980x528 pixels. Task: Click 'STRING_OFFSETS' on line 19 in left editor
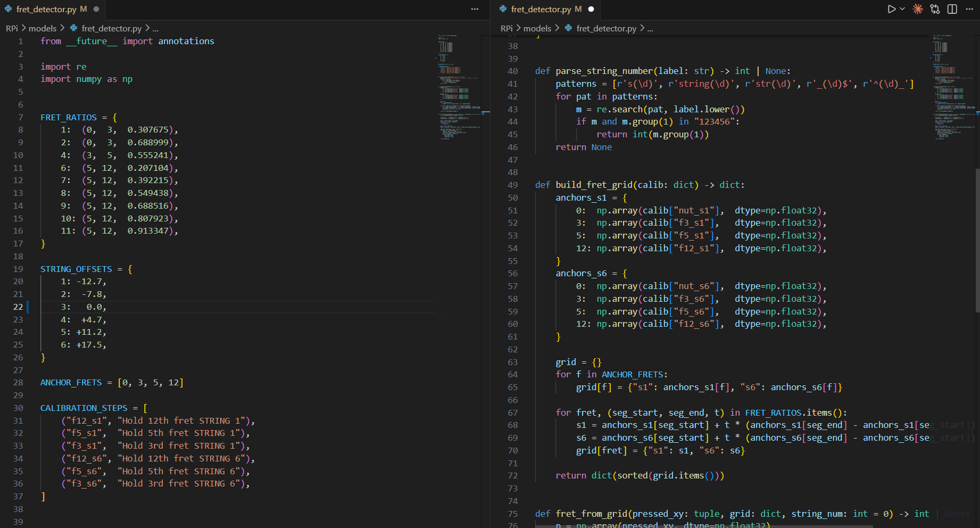point(76,269)
